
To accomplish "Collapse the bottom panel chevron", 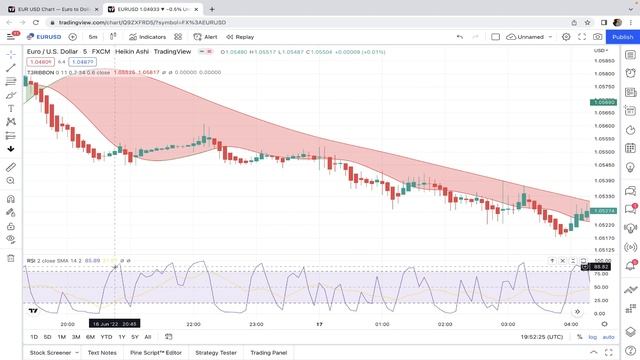I will pos(594,352).
